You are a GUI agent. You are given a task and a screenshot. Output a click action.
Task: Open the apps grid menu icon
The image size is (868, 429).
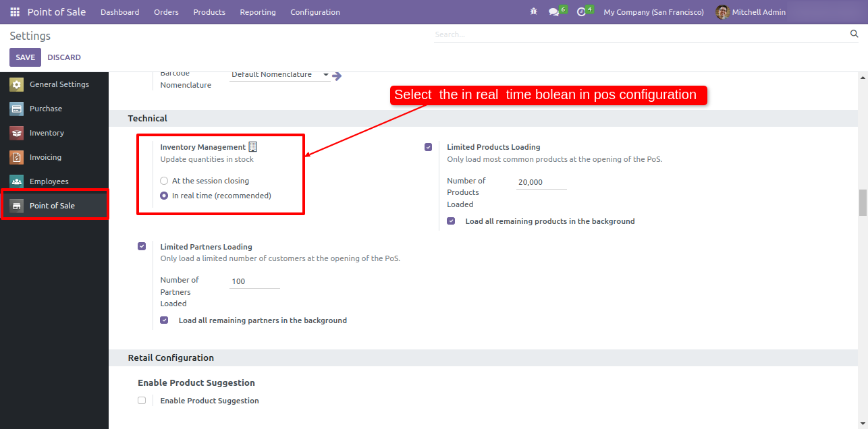click(15, 12)
